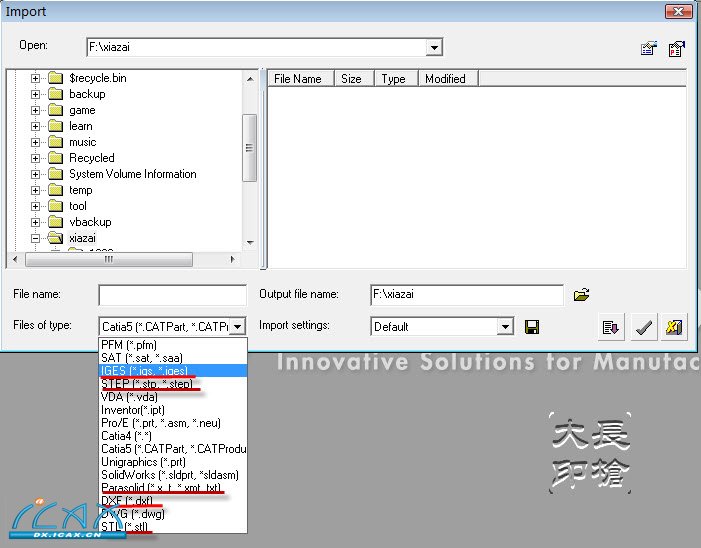
Task: Click the vertical scrollbar thumb in folder tree
Action: click(x=249, y=148)
